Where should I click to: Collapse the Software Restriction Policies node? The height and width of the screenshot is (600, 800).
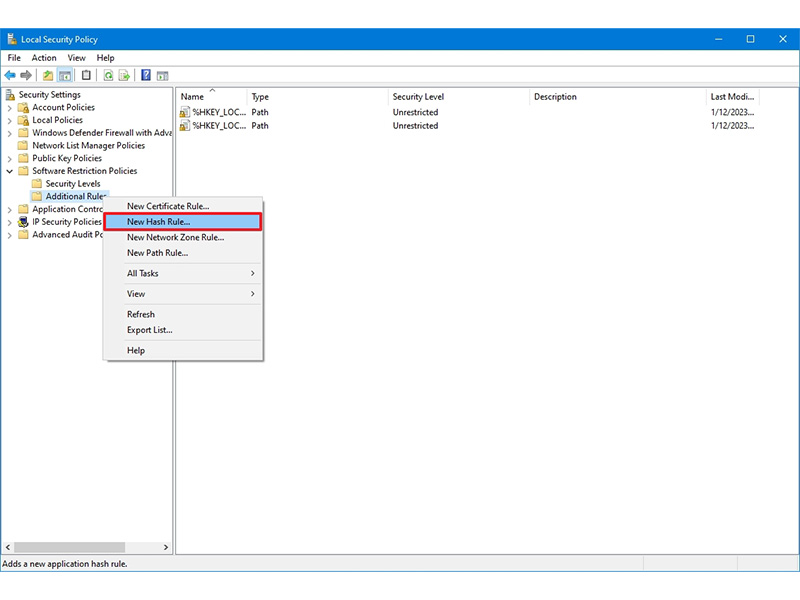(x=9, y=171)
